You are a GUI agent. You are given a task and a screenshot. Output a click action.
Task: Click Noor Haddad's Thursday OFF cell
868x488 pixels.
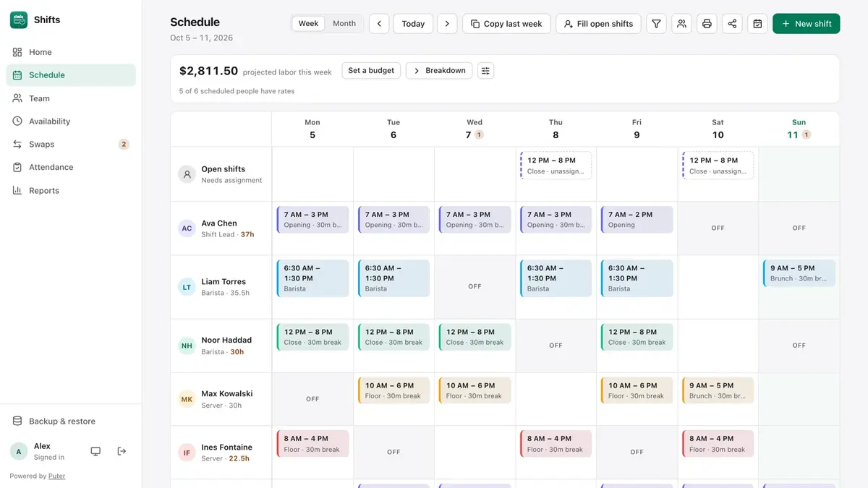coord(556,346)
